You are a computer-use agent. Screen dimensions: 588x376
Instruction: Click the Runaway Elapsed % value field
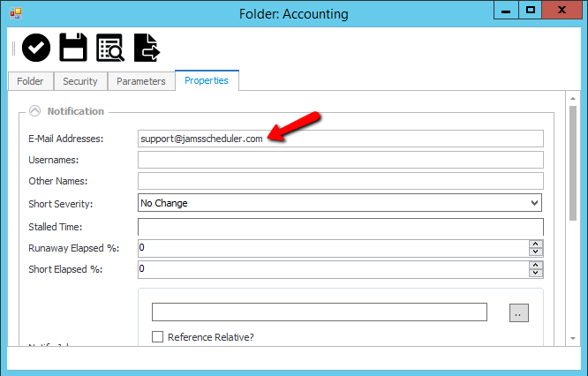tap(334, 248)
